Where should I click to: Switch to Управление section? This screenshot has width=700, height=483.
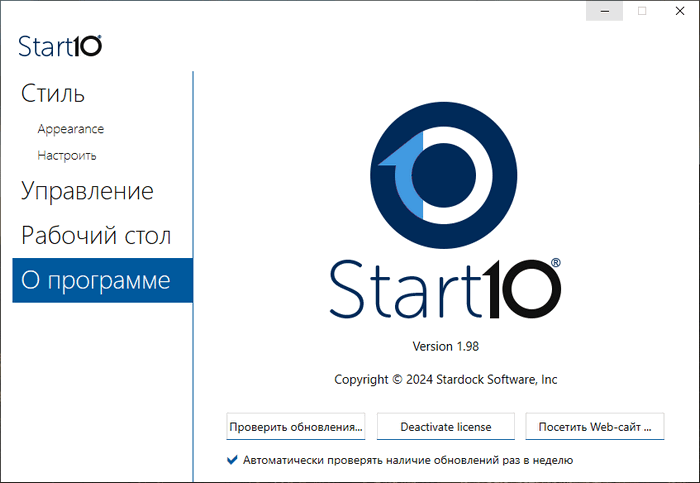(x=87, y=191)
